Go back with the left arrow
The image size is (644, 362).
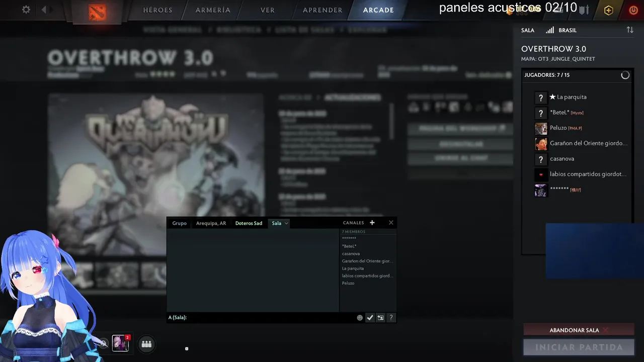click(x=44, y=10)
